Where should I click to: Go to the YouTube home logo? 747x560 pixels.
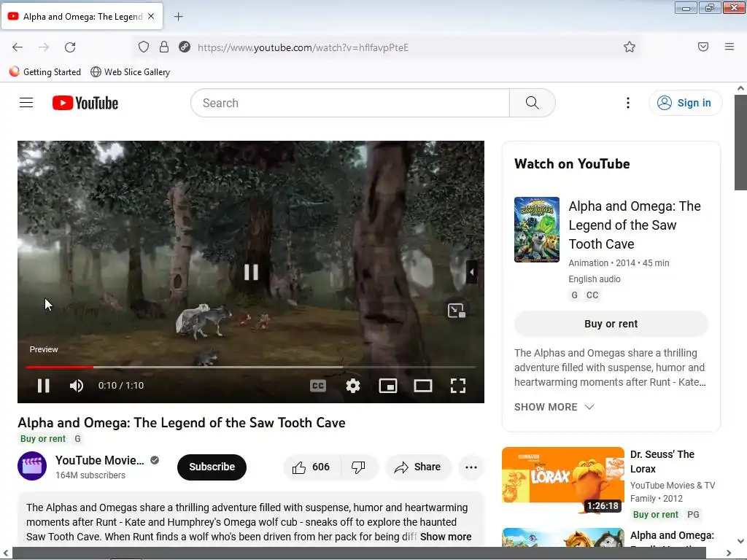click(85, 103)
